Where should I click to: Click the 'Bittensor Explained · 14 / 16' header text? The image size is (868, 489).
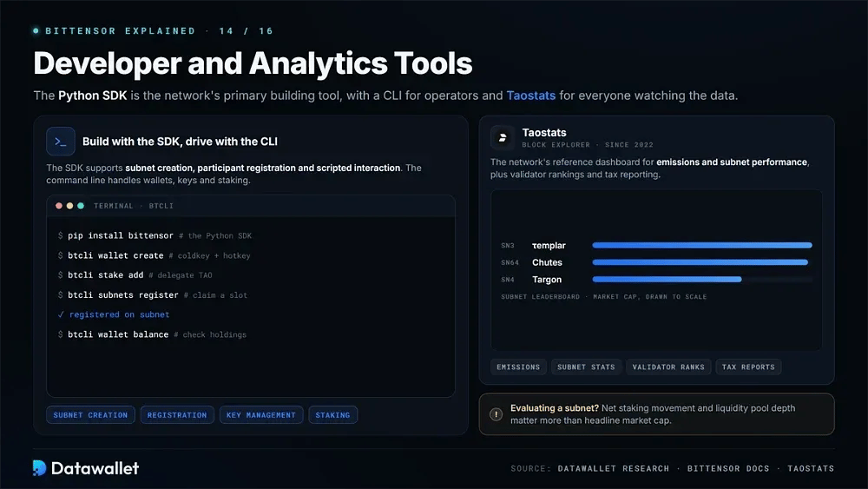point(159,31)
